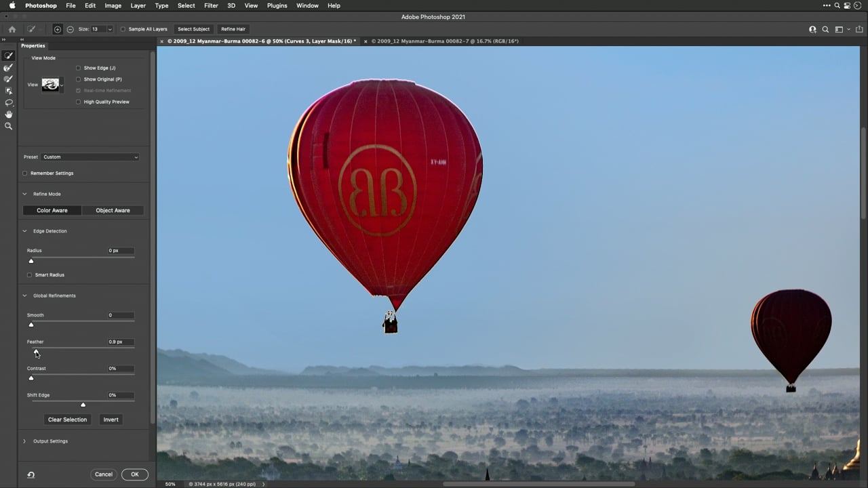Open the Layer menu
Screen dimensions: 868x488
click(x=138, y=5)
